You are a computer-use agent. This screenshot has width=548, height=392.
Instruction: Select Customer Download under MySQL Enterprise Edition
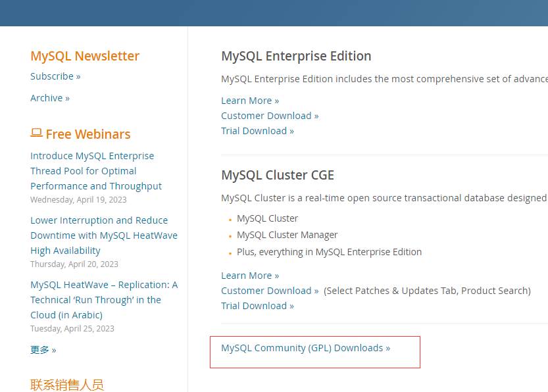point(270,116)
